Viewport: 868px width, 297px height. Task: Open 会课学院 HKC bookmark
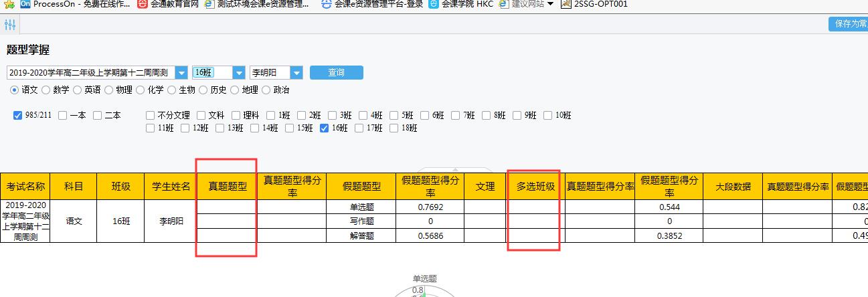(x=462, y=4)
